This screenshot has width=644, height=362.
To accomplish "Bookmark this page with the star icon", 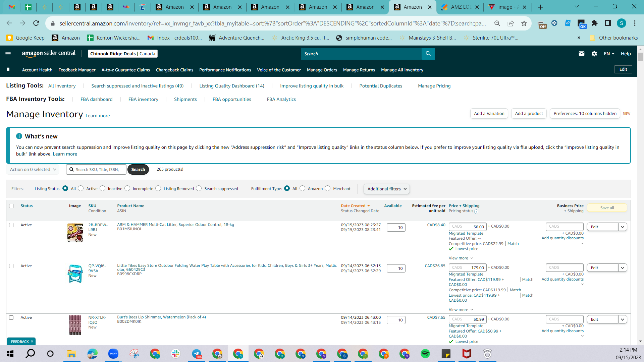I will (524, 23).
